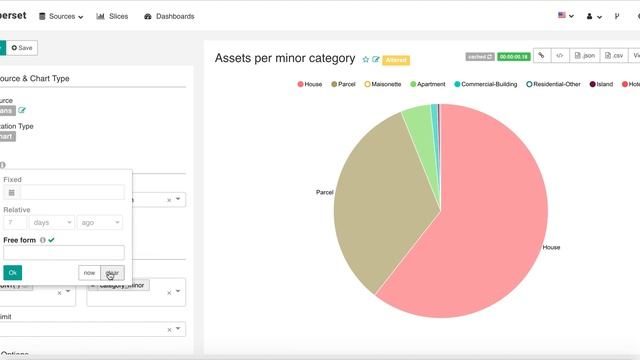Click the Parcel pie label

pyautogui.click(x=324, y=192)
